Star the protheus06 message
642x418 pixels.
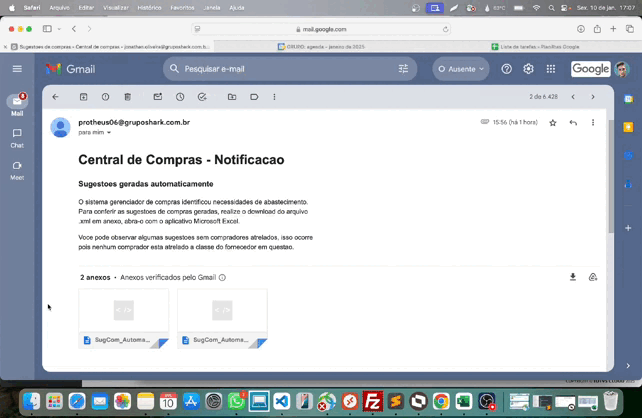click(553, 122)
